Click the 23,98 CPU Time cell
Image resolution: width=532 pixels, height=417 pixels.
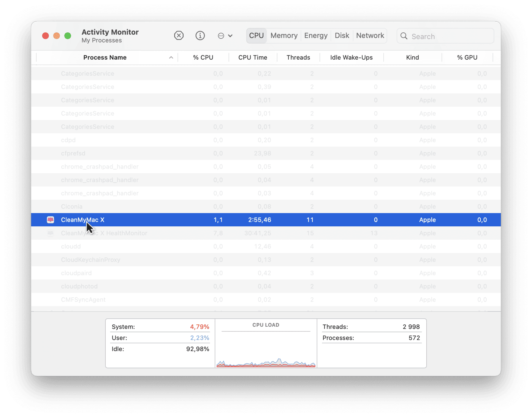point(263,153)
